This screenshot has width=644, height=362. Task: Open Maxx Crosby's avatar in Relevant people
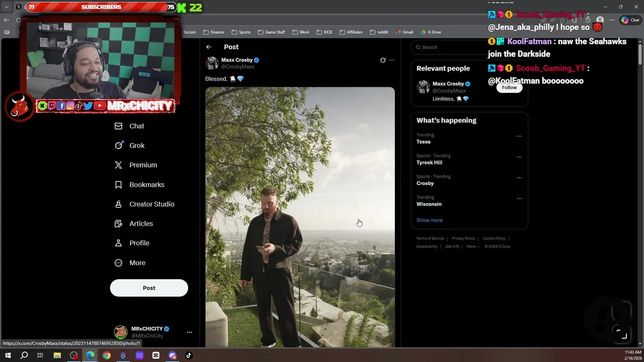tap(423, 87)
